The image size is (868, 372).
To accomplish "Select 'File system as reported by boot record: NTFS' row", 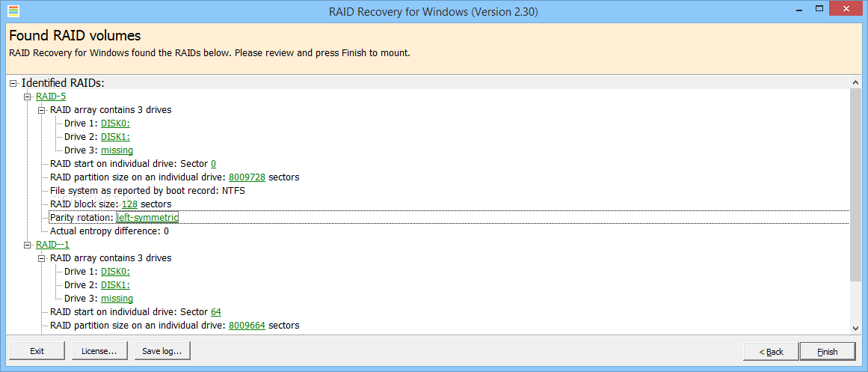I will [x=147, y=191].
